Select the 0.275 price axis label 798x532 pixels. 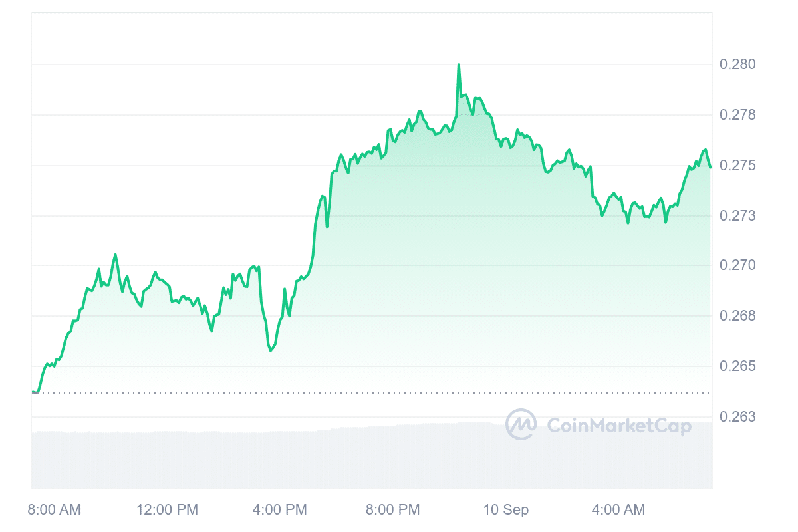coord(737,166)
